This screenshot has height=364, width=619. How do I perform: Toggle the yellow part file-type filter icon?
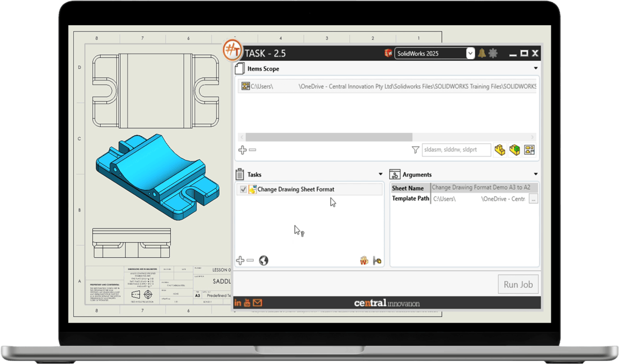pyautogui.click(x=499, y=150)
